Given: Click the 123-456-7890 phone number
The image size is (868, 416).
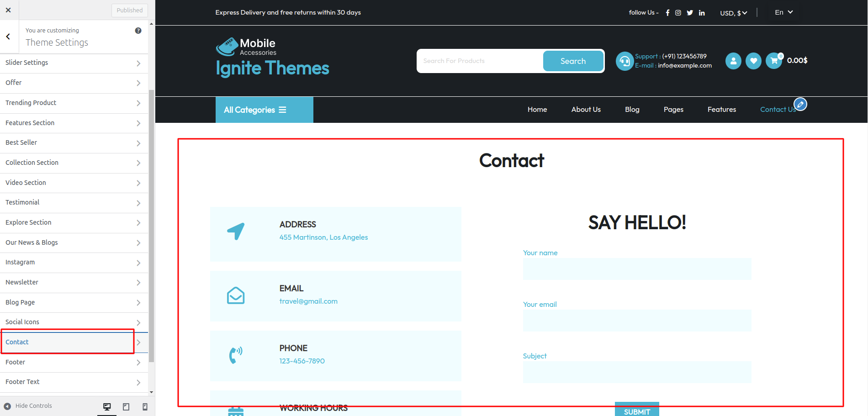Looking at the screenshot, I should point(302,361).
